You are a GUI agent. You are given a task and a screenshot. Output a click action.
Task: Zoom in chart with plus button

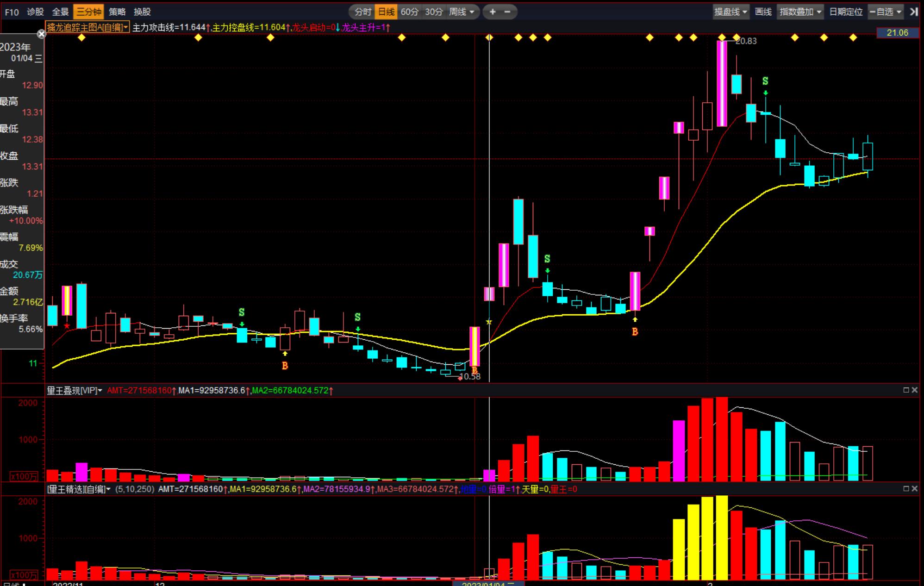[x=493, y=12]
